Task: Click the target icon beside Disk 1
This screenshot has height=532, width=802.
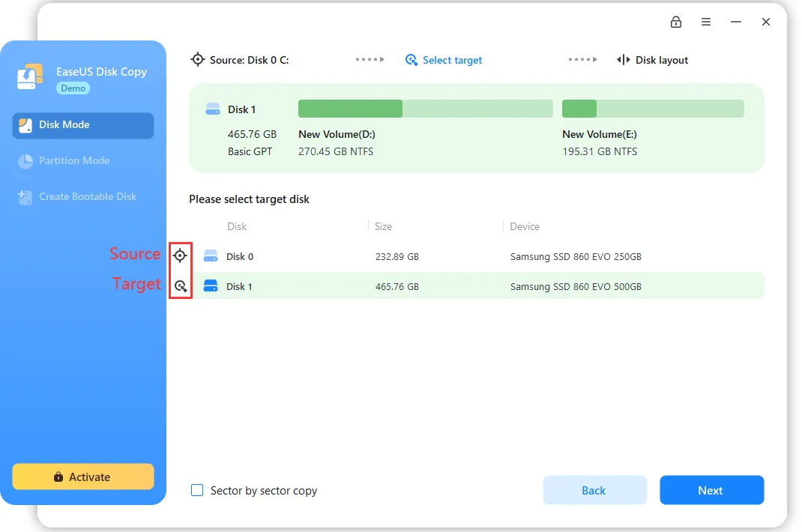Action: click(x=180, y=286)
